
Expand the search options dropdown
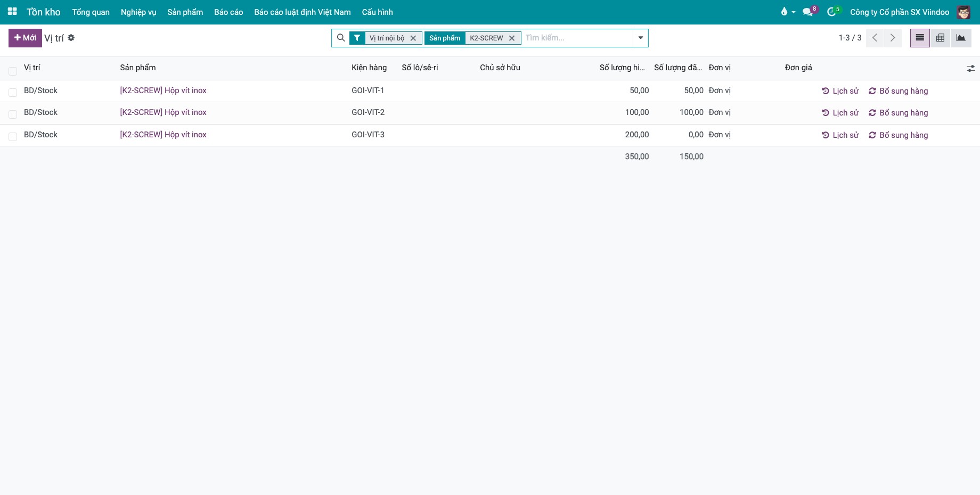[x=640, y=38]
